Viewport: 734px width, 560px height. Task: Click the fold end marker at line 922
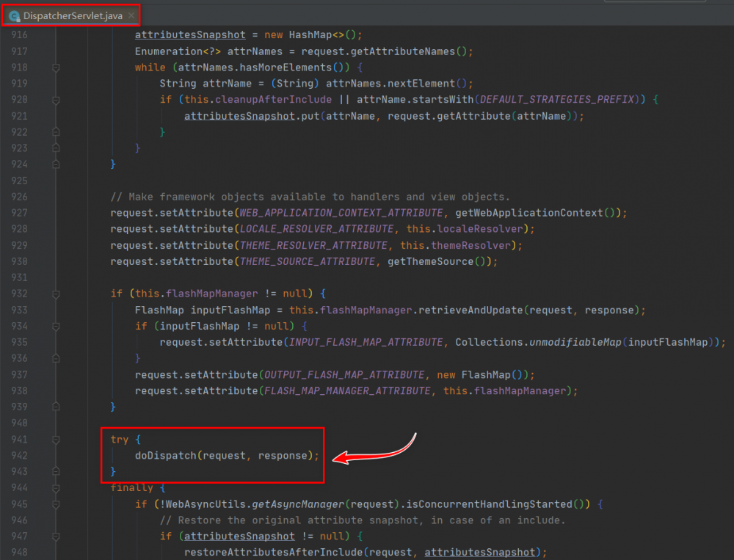pos(56,132)
